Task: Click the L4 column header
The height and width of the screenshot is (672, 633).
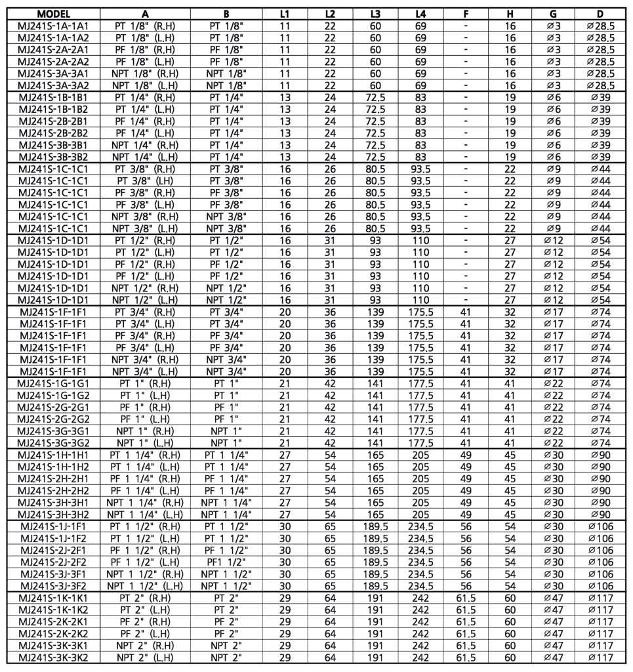Action: (x=420, y=14)
